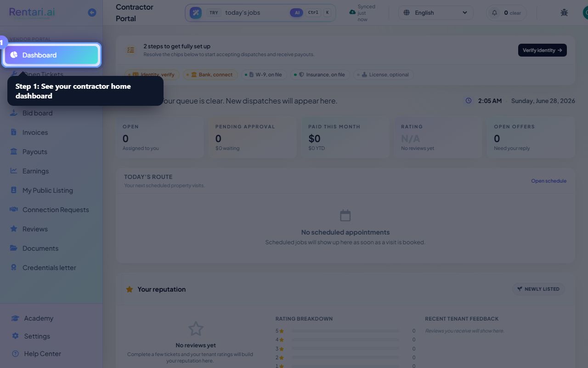The image size is (588, 368).
Task: Click the Open Offers card
Action: (531, 137)
